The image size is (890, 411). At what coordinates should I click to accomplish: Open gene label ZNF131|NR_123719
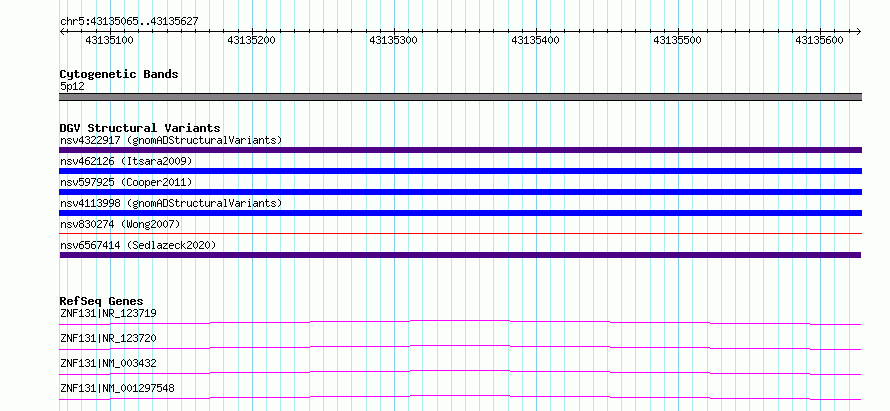pyautogui.click(x=108, y=313)
